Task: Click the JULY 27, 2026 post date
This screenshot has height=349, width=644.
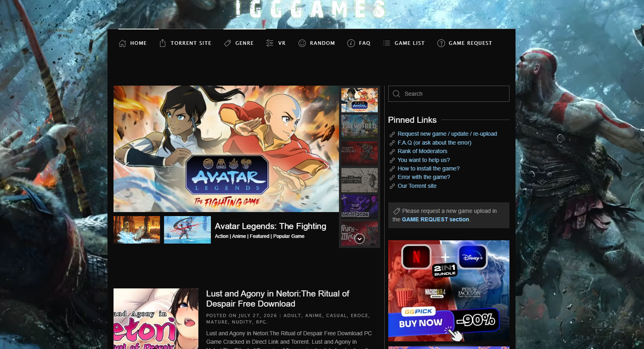Action: [258, 315]
